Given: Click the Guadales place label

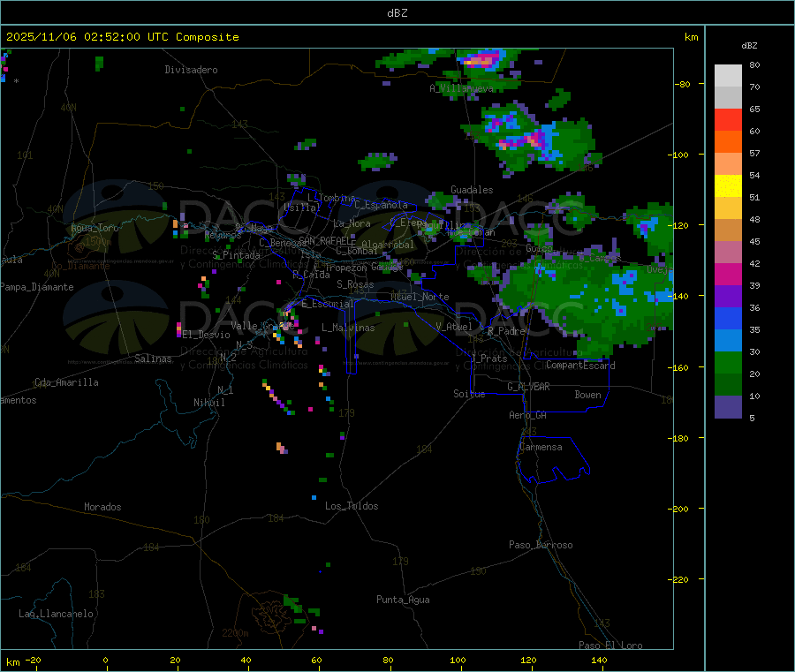Looking at the screenshot, I should pyautogui.click(x=472, y=190).
